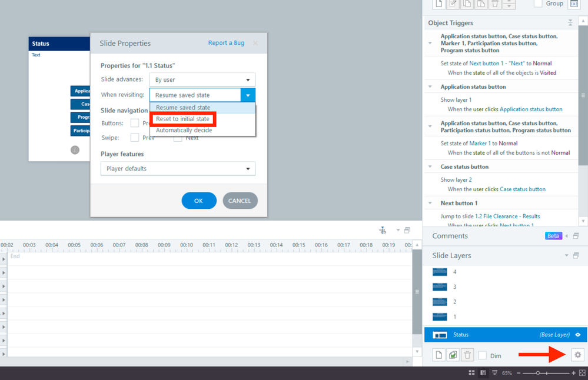The width and height of the screenshot is (588, 380).
Task: Click the Triggers panel scrollbar
Action: pyautogui.click(x=583, y=95)
